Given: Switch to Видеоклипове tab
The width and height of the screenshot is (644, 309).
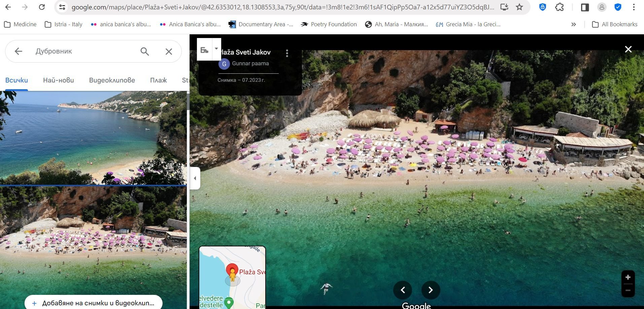Looking at the screenshot, I should point(112,80).
